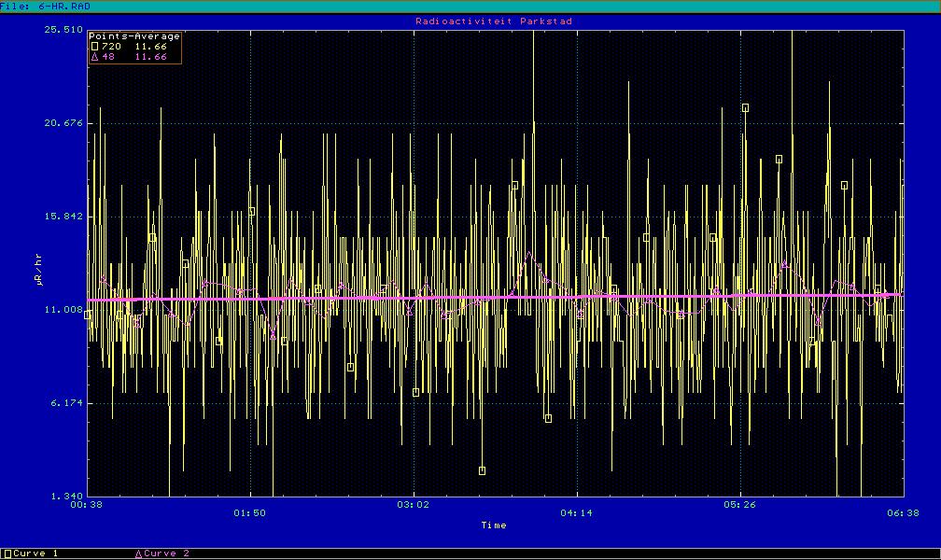Click the yellow square icon beside Curve 1

coord(8,553)
